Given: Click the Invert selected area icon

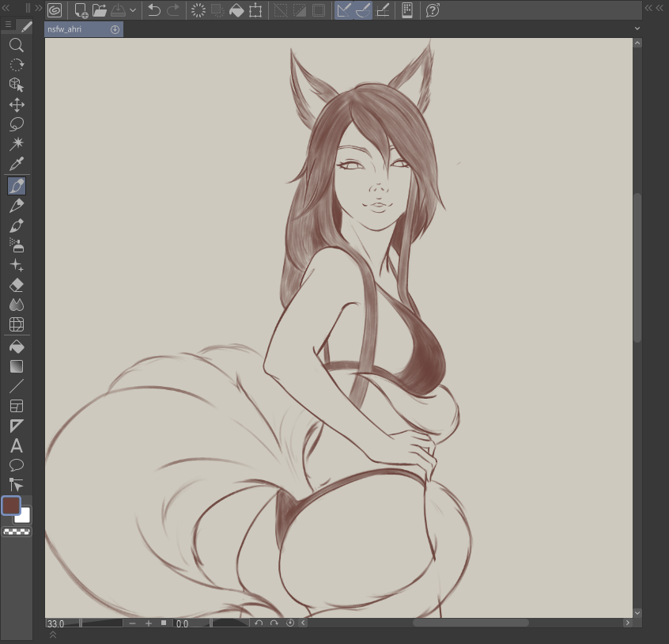Looking at the screenshot, I should pos(300,10).
